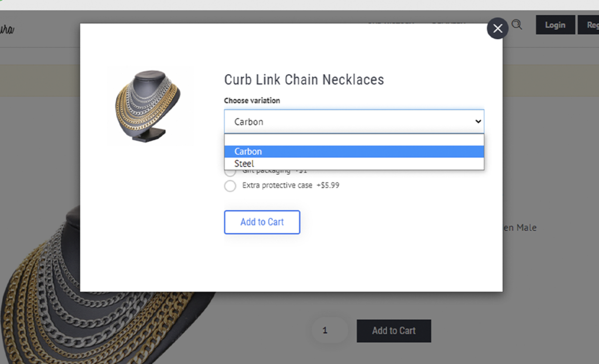Click the partially visible Register button

click(x=589, y=25)
